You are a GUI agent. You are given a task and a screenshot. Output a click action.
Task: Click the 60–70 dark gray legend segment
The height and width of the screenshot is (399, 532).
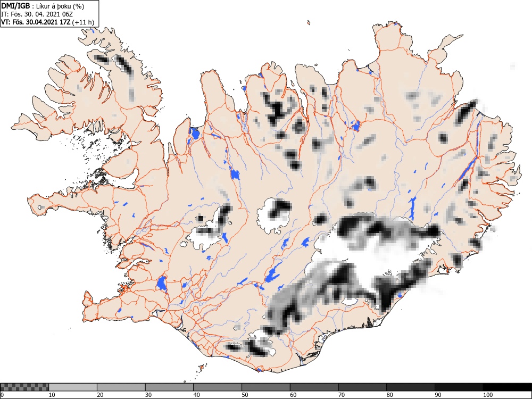click(314, 387)
